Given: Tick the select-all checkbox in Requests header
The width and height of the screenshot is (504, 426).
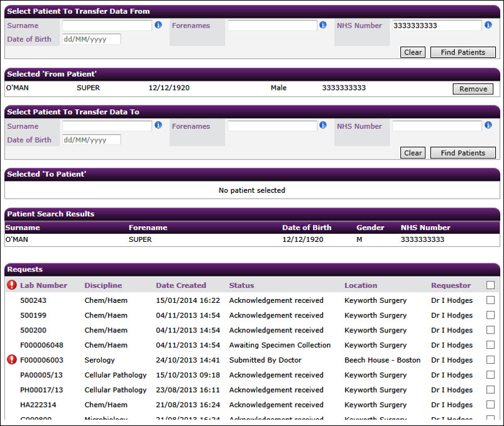Looking at the screenshot, I should click(490, 285).
